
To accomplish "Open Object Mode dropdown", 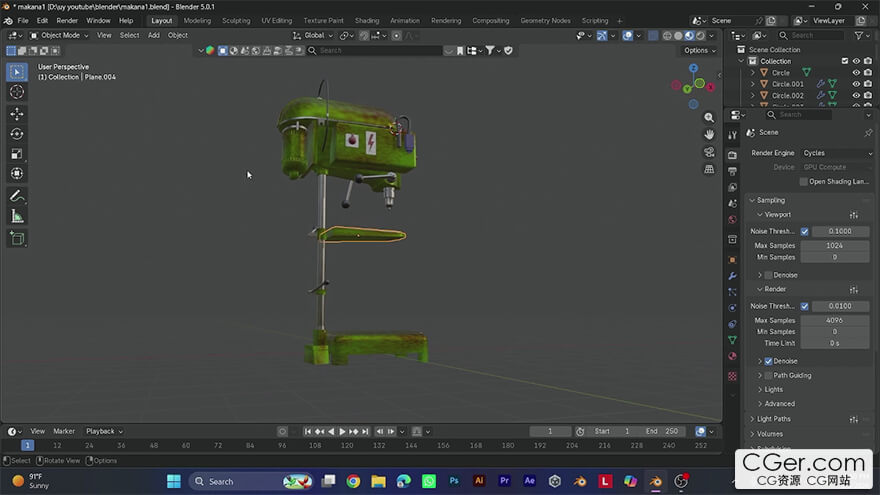I will pyautogui.click(x=59, y=35).
